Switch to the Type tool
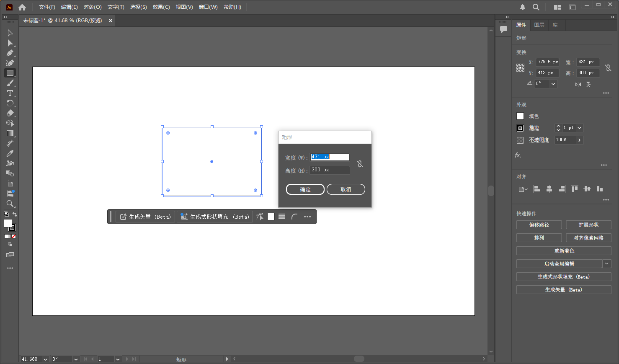 click(x=10, y=93)
